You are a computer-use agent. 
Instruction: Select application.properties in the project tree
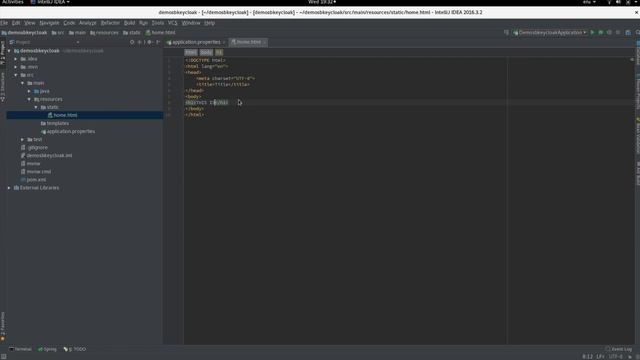[68, 131]
